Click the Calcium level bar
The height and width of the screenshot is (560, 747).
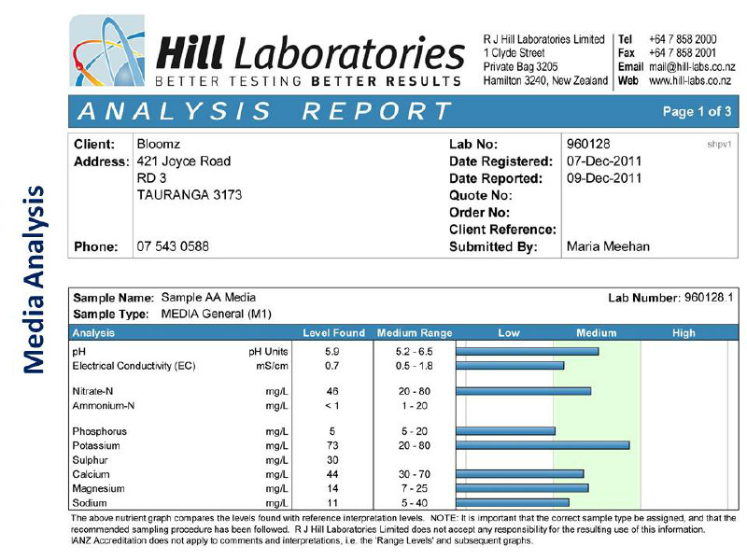pos(520,474)
